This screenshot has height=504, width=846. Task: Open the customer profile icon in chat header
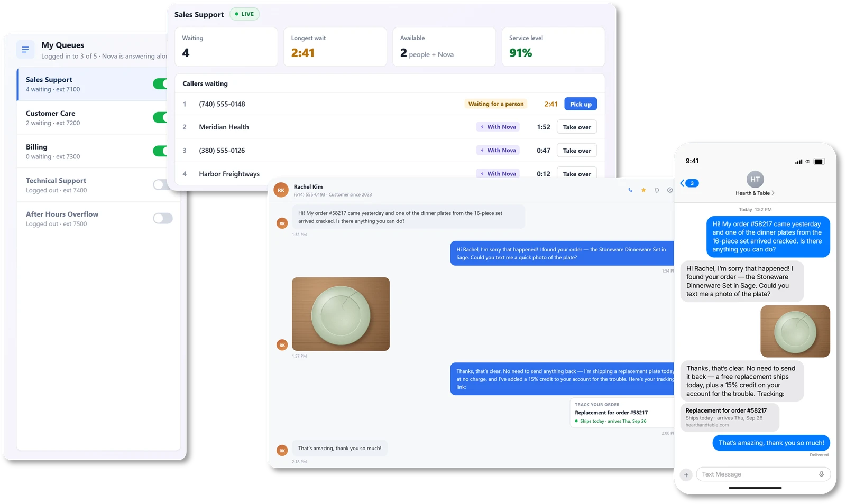tap(670, 190)
